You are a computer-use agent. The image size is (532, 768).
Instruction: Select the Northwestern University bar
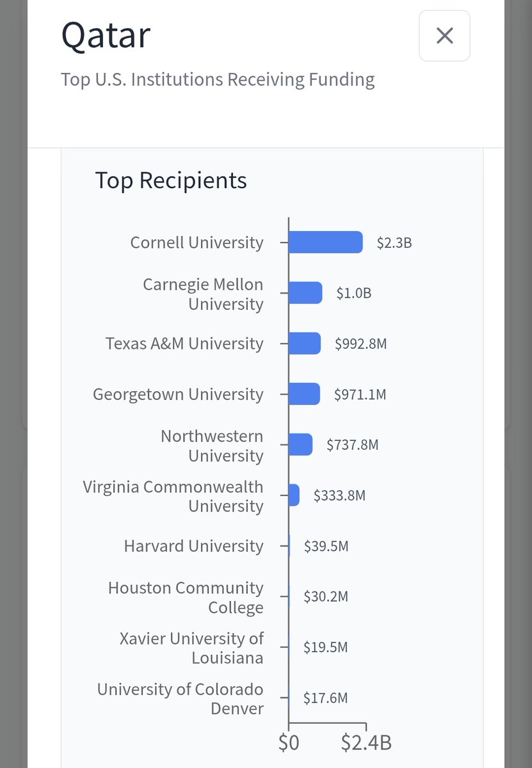[301, 445]
